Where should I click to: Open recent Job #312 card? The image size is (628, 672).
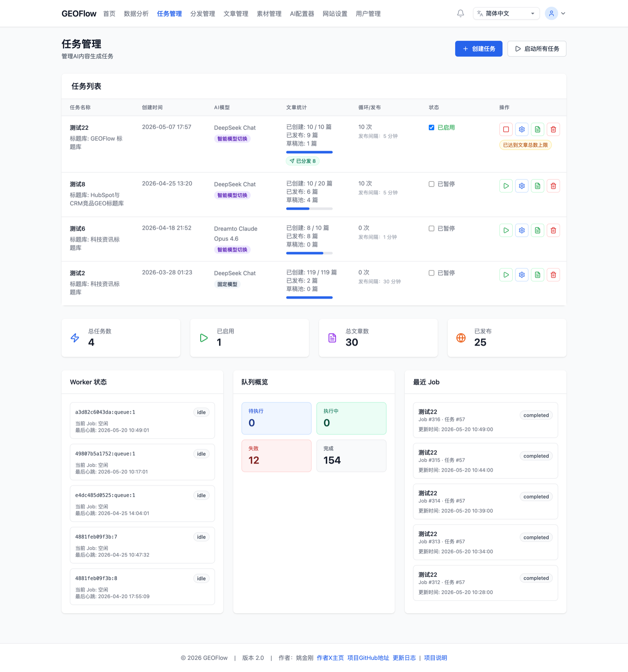coord(486,583)
